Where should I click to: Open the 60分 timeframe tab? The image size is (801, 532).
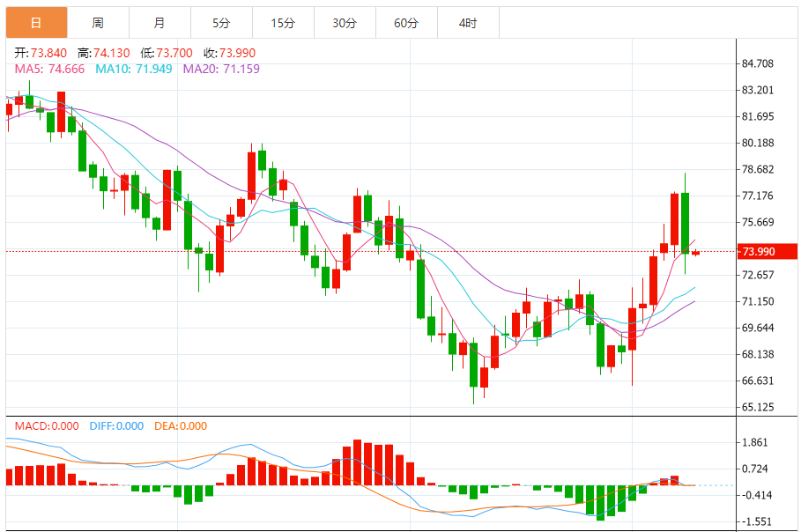tap(406, 23)
